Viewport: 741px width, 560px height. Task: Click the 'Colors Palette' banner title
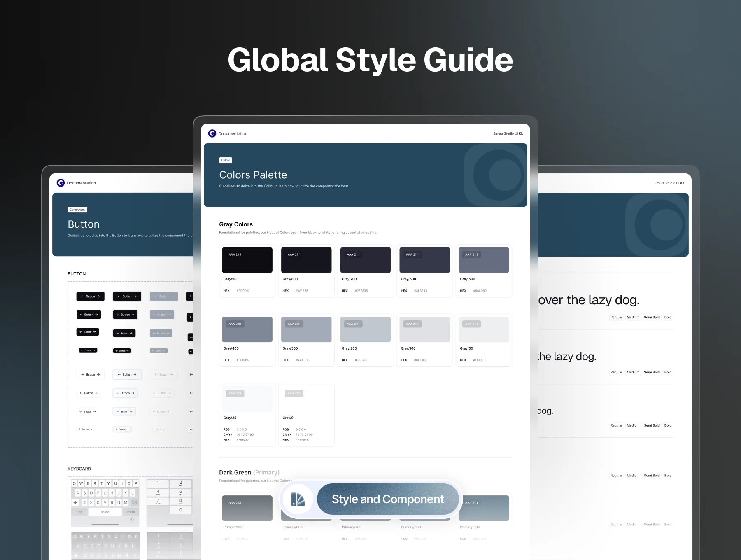(253, 175)
